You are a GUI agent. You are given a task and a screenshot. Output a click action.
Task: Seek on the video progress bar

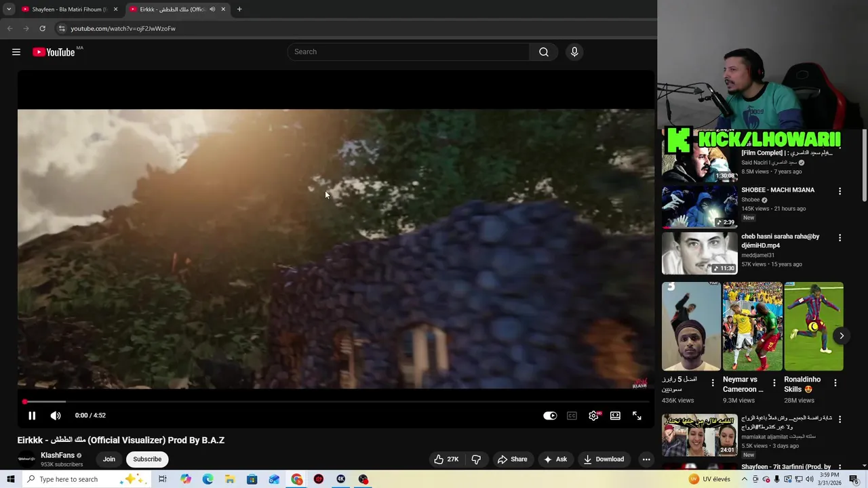336,402
